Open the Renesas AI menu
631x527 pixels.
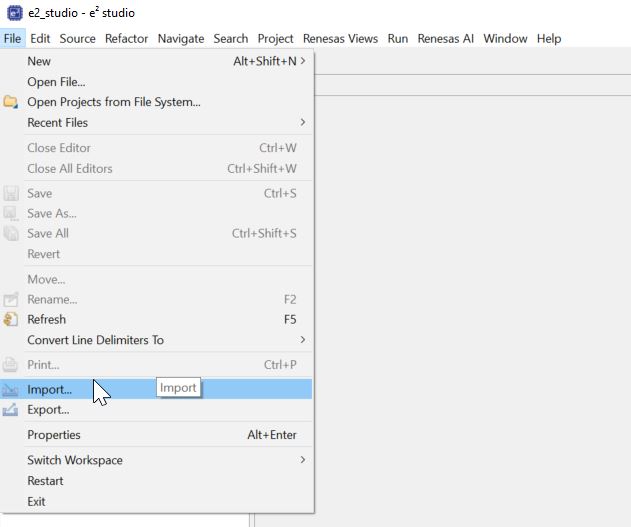[445, 39]
